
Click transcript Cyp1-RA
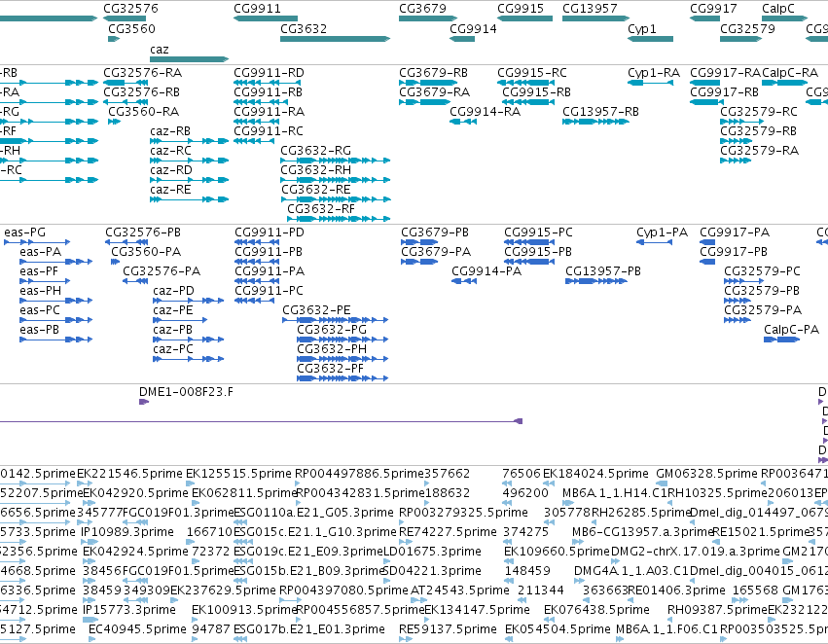[650, 83]
